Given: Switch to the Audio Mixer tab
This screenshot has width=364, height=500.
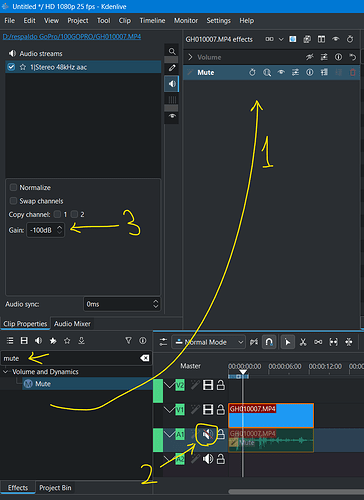Looking at the screenshot, I should pos(72,324).
